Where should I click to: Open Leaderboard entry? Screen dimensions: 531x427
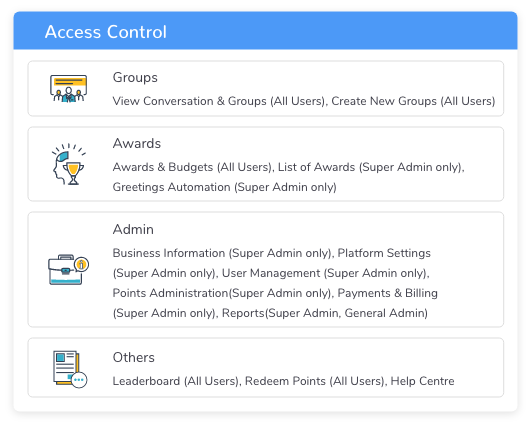click(146, 381)
